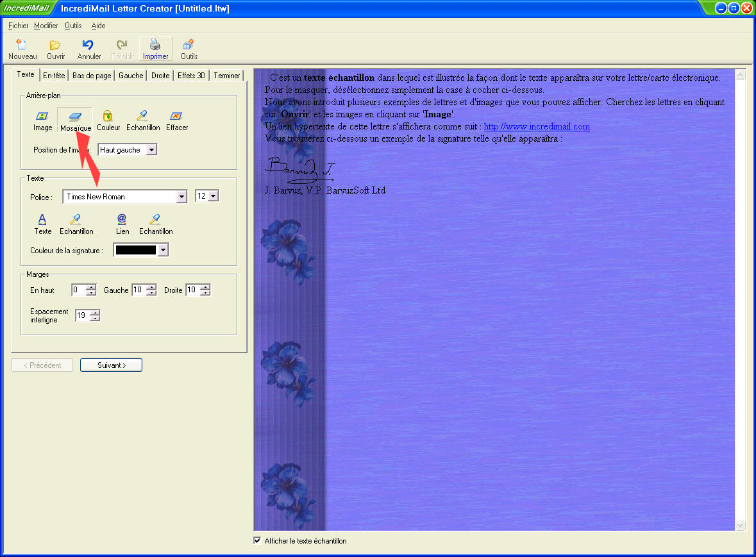756x557 pixels.
Task: Increase the En haut margin value
Action: tap(91, 287)
